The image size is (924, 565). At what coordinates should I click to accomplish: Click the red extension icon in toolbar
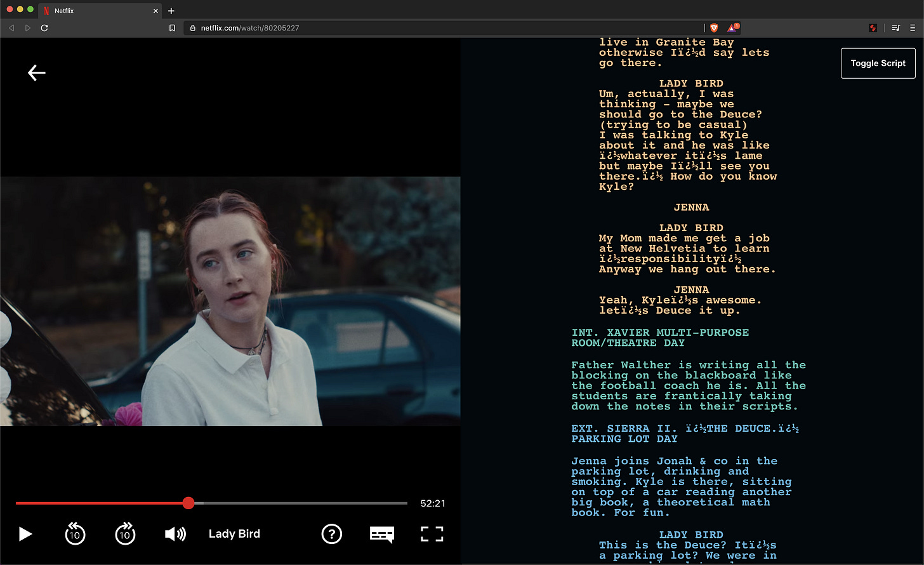click(x=873, y=28)
